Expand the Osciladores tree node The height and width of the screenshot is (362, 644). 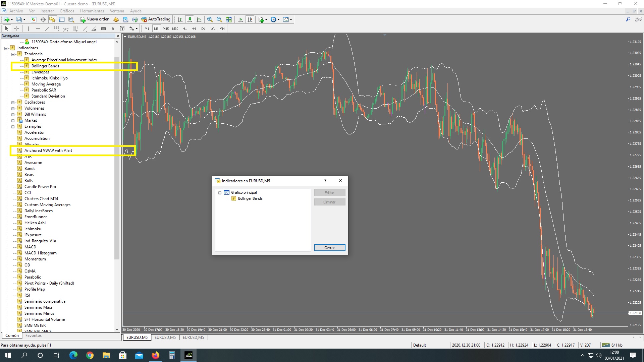tap(13, 103)
